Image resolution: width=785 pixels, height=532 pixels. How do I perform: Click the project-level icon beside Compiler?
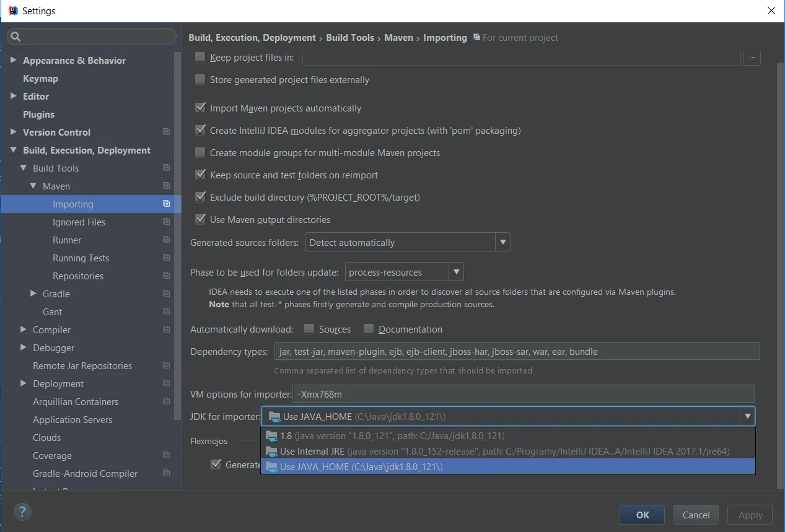(x=166, y=329)
